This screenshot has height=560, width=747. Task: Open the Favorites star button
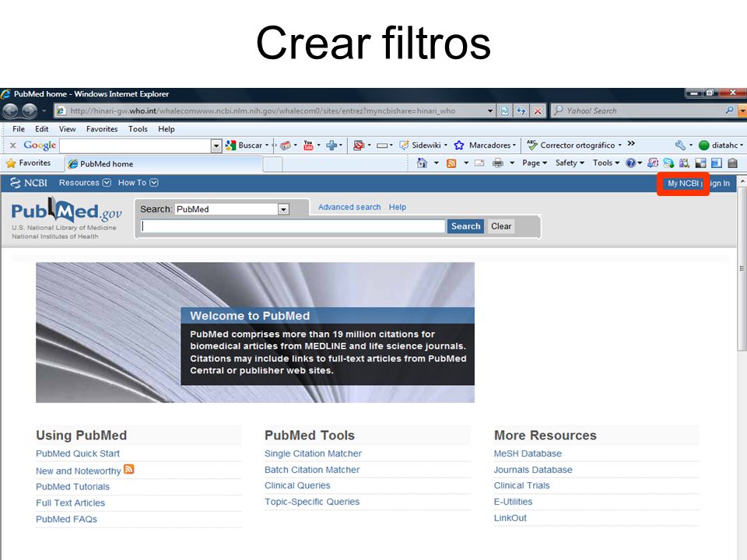click(29, 163)
